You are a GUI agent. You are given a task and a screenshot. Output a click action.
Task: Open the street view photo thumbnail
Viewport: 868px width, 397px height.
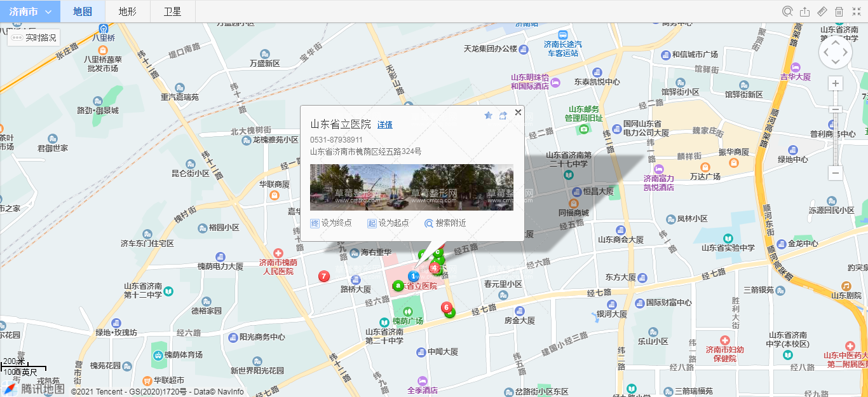point(411,187)
